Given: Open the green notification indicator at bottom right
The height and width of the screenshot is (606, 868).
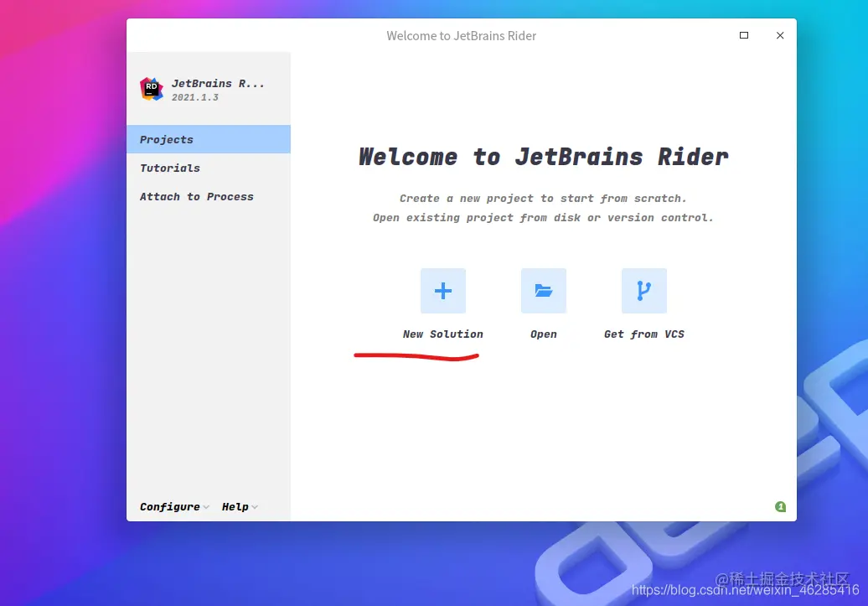Looking at the screenshot, I should click(x=780, y=506).
